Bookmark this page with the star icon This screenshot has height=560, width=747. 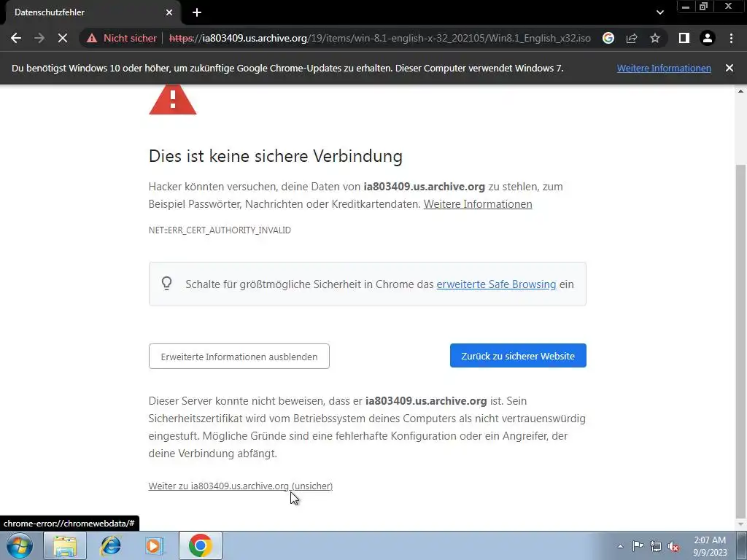(x=655, y=38)
